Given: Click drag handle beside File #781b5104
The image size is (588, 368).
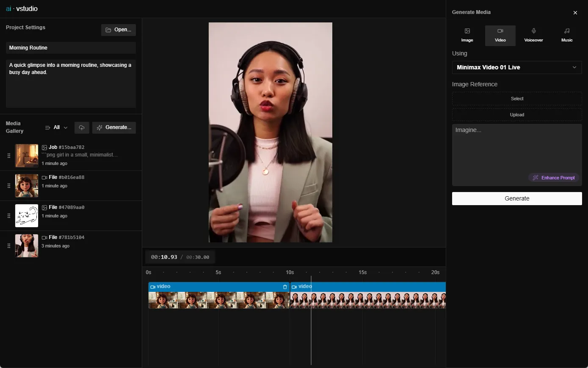Looking at the screenshot, I should pyautogui.click(x=9, y=246).
